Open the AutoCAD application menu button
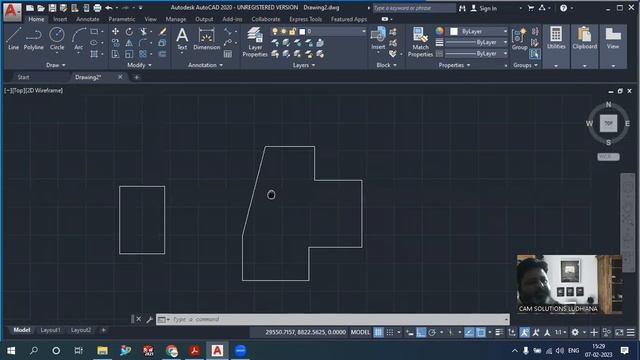The image size is (640, 360). (x=12, y=11)
